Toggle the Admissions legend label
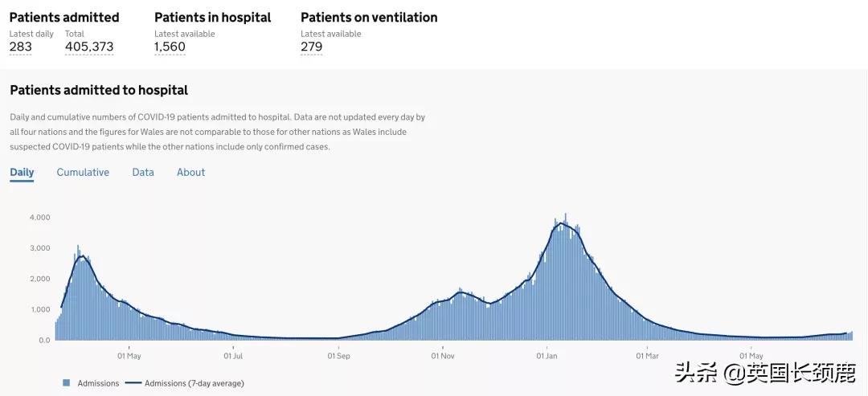This screenshot has height=396, width=868. click(x=98, y=383)
